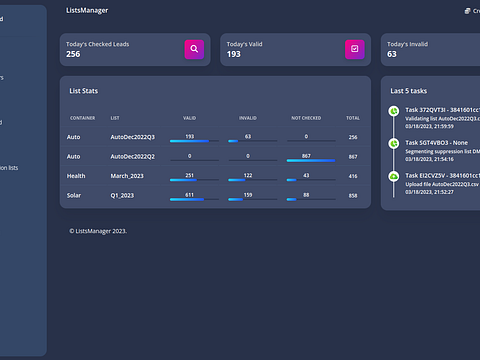This screenshot has width=480, height=360.
Task: Click the Upload file AutoDec2022Q3.csv description
Action: pyautogui.click(x=442, y=184)
